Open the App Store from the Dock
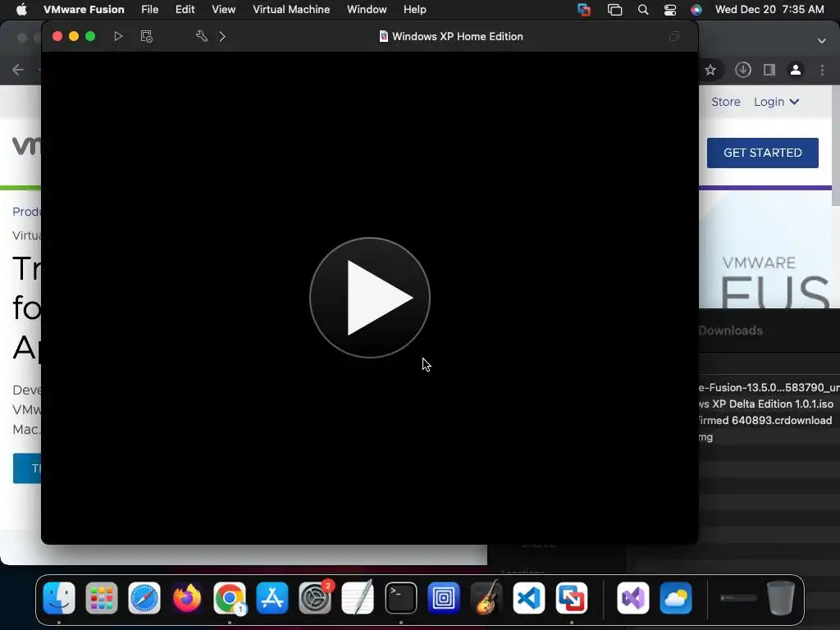Screen dimensions: 840x630 tap(272, 598)
